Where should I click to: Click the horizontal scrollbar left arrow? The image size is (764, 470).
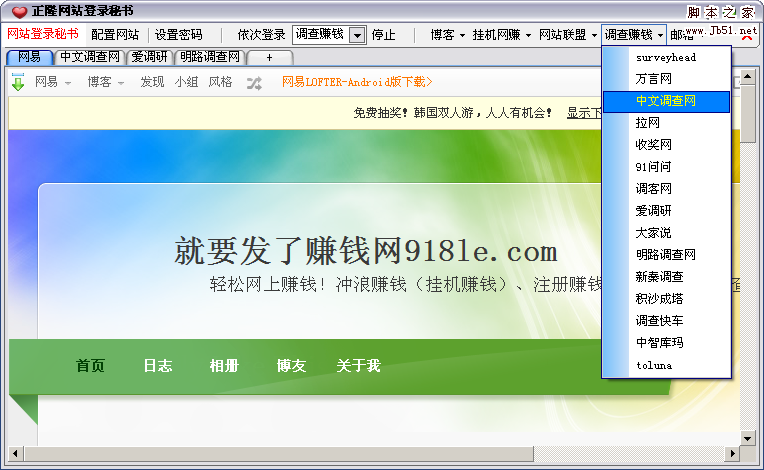(x=15, y=454)
